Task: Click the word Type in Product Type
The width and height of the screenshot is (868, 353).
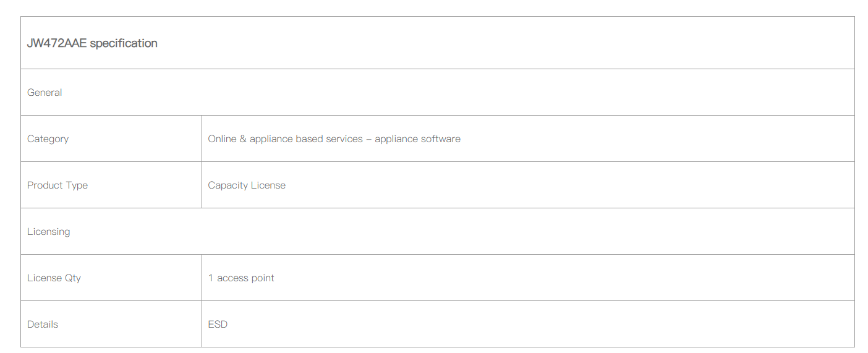Action: click(x=76, y=185)
